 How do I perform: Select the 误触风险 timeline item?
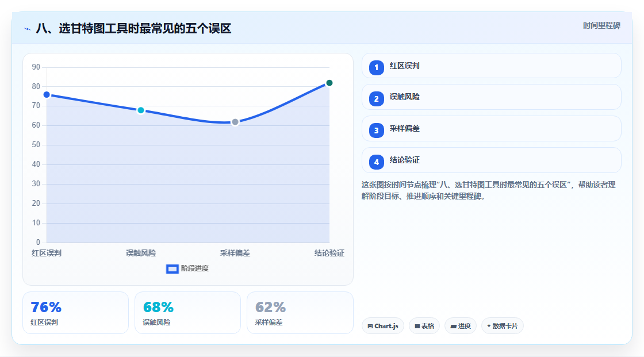[491, 97]
